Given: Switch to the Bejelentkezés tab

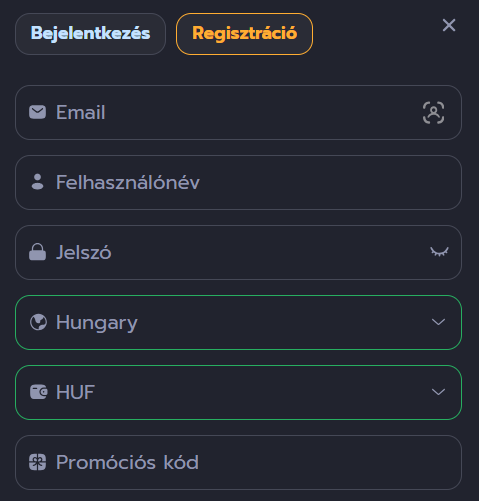Looking at the screenshot, I should coord(90,34).
